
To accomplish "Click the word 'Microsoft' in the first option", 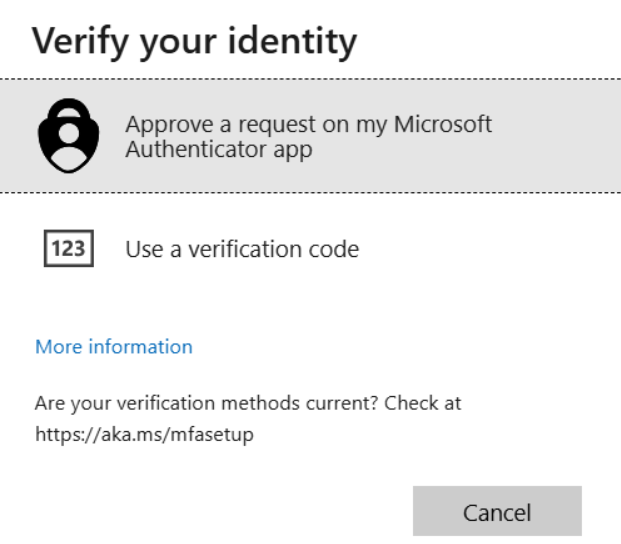I will [442, 124].
